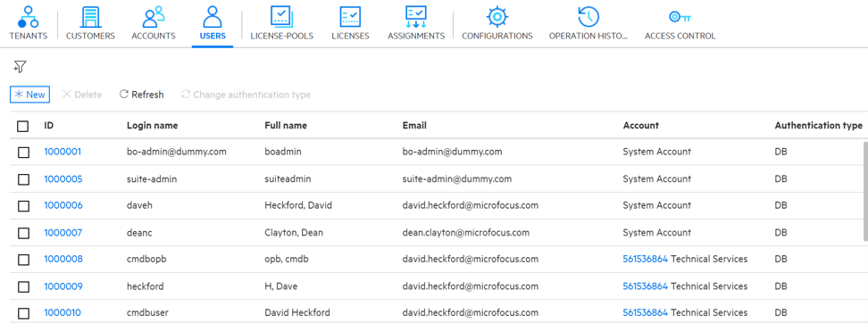Image resolution: width=868 pixels, height=323 pixels.
Task: Select the Users person icon
Action: tap(212, 16)
